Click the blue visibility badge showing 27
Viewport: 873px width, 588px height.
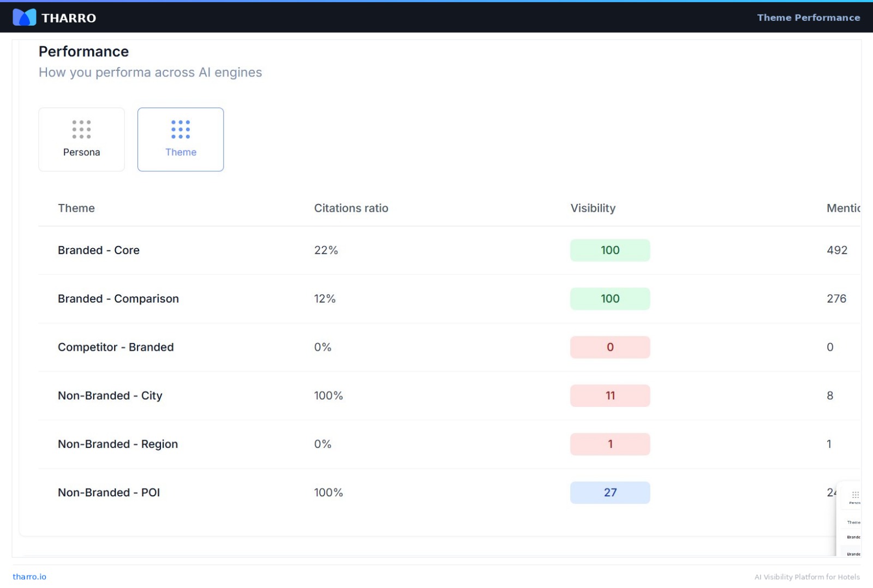(609, 493)
